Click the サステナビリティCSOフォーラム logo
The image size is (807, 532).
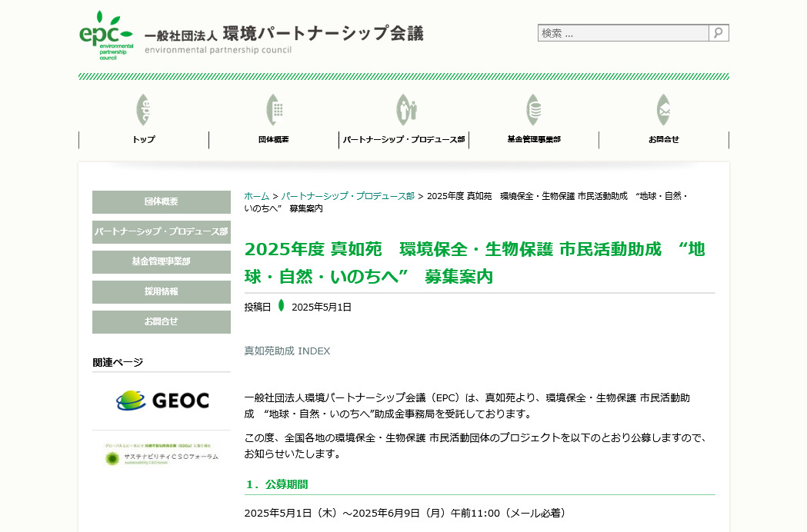(x=161, y=455)
